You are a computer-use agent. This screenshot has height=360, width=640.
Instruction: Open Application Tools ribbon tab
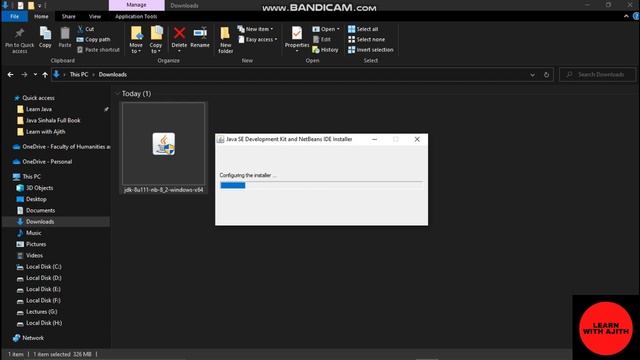click(136, 17)
